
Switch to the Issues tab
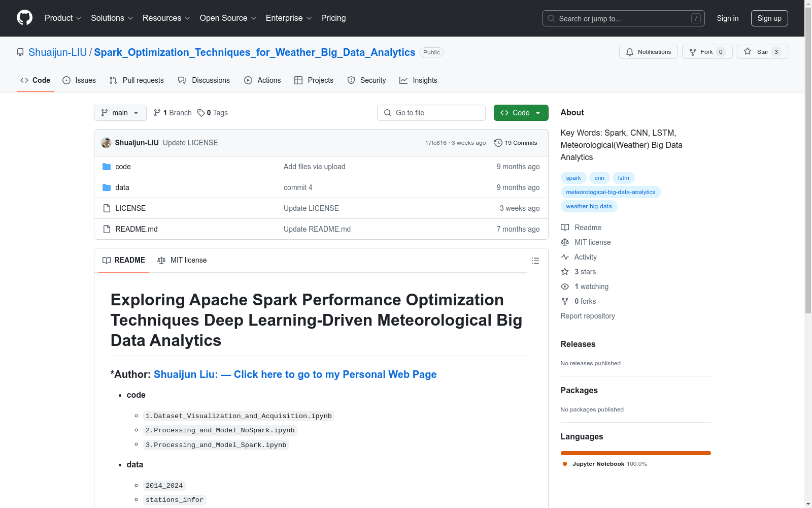(x=79, y=80)
